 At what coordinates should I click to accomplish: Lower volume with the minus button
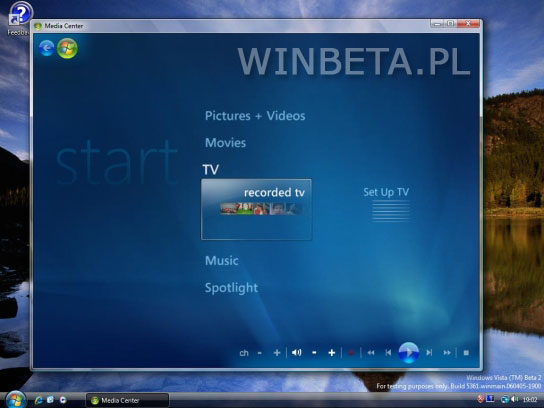point(314,353)
